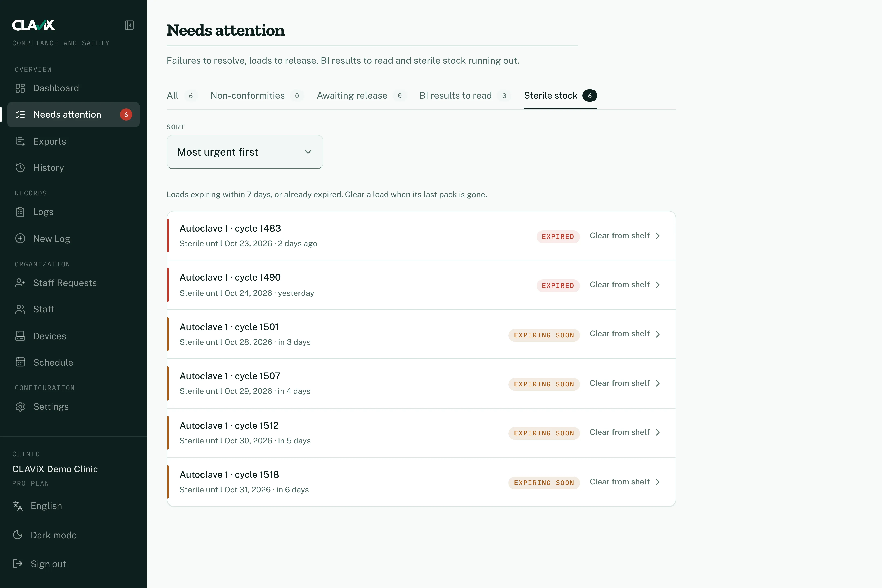Viewport: 882px width, 588px height.
Task: Open the Schedule page label
Action: coord(53,363)
